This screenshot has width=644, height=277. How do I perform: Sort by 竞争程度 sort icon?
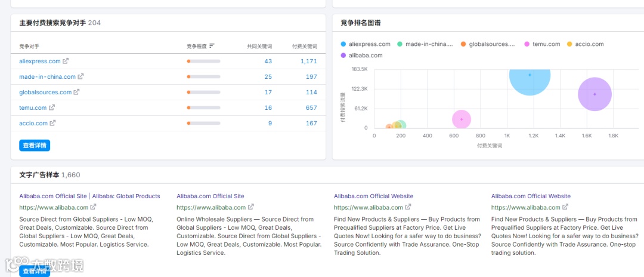pos(212,46)
